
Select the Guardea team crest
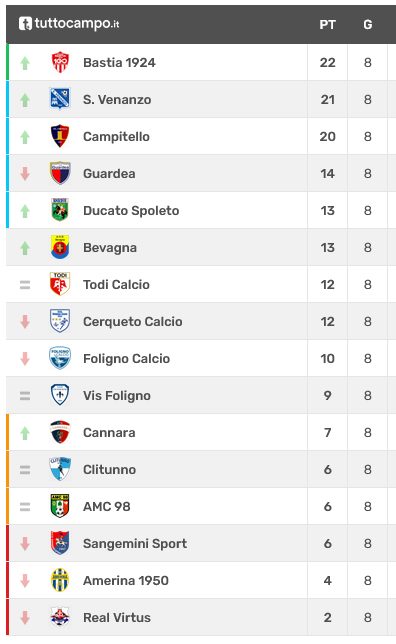pos(60,173)
